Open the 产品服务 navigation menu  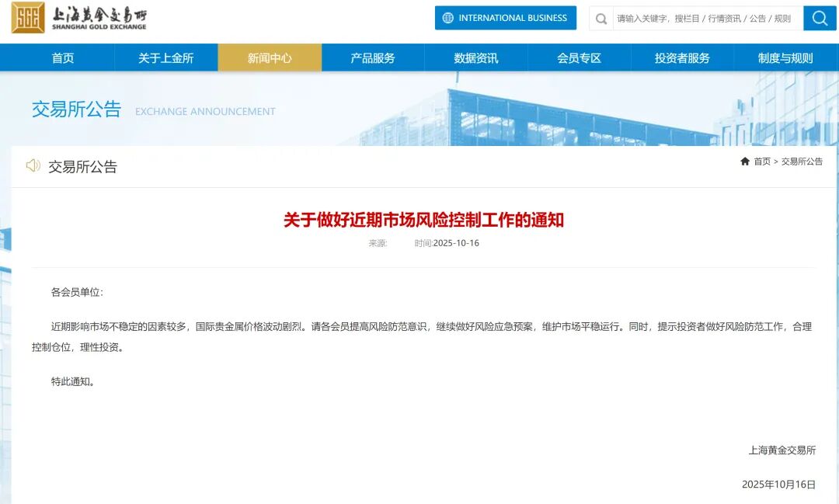(x=371, y=57)
